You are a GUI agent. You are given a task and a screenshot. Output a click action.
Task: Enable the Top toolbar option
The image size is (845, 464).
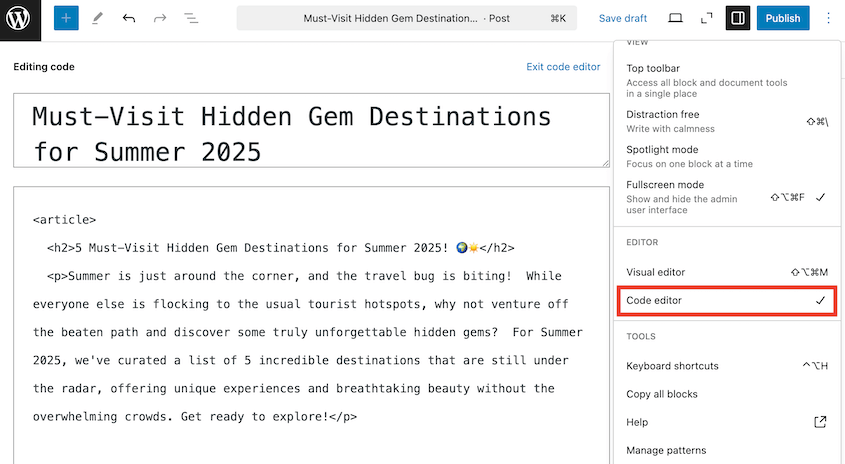click(x=727, y=80)
